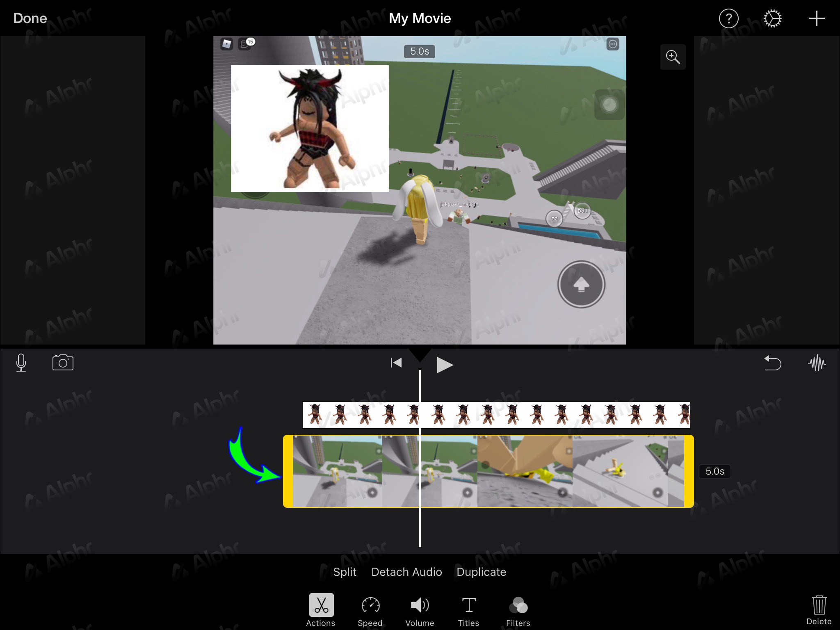
Task: Toggle audio waveform display
Action: pyautogui.click(x=817, y=363)
